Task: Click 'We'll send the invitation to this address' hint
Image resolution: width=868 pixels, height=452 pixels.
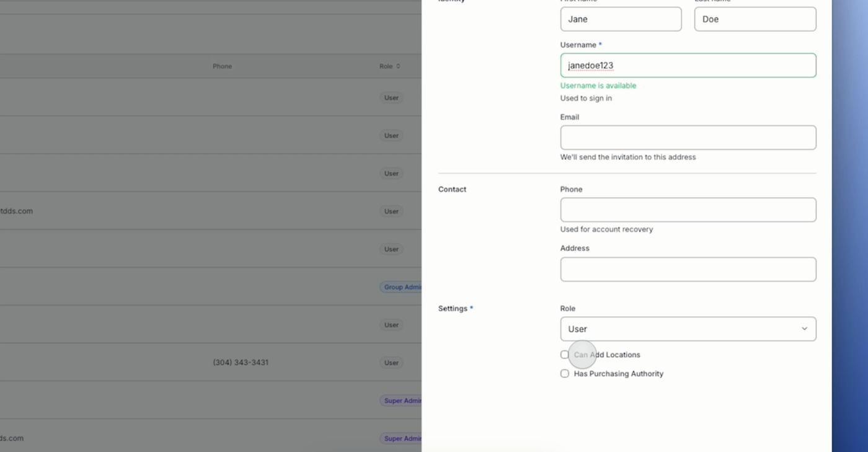Action: [628, 157]
